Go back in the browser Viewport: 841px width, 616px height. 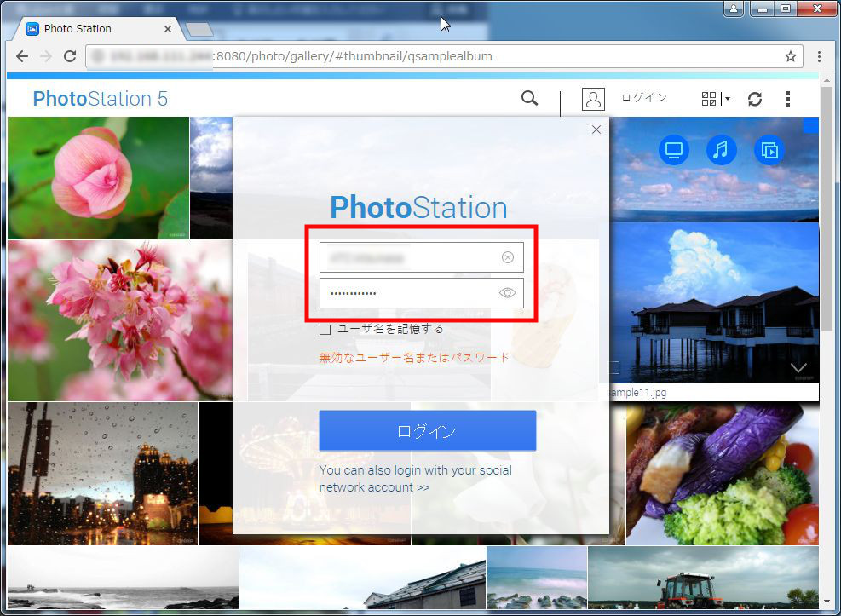(x=22, y=56)
